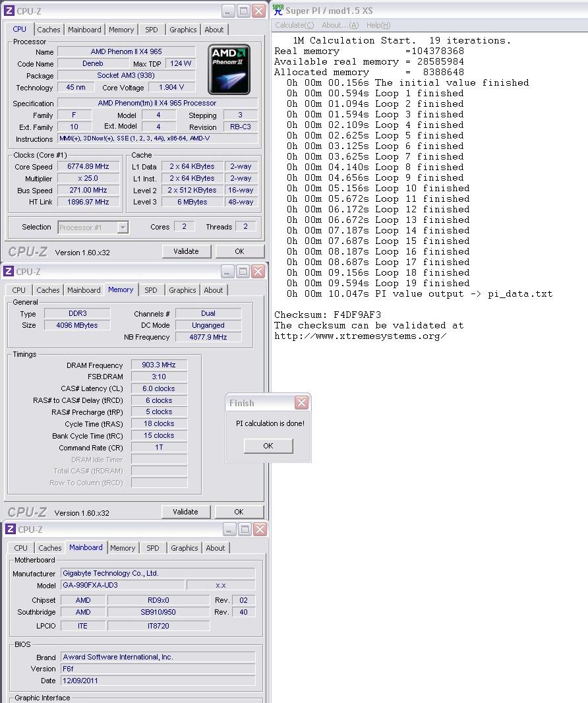Switch to Graphics tab in top CPU-Z window
The image size is (588, 703).
(183, 30)
